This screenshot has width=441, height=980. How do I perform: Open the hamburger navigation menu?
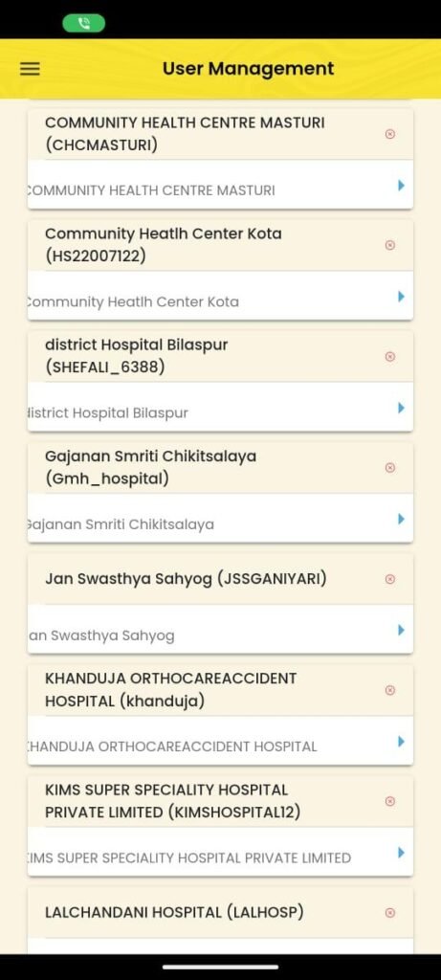tap(30, 69)
